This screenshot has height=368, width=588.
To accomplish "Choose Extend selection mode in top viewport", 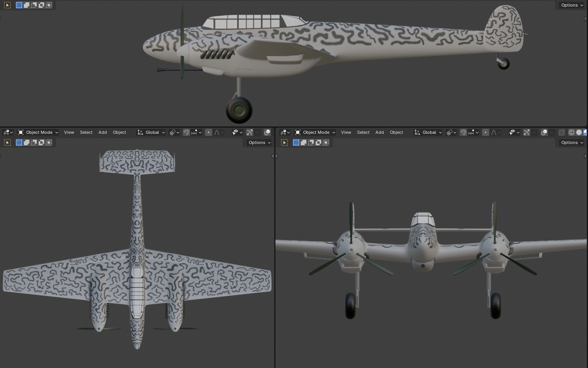I will (26, 5).
